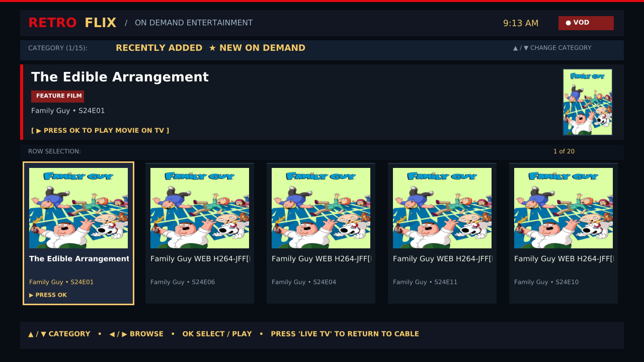The image size is (644, 362).
Task: Click the Category navigation hint in footer
Action: [59, 334]
